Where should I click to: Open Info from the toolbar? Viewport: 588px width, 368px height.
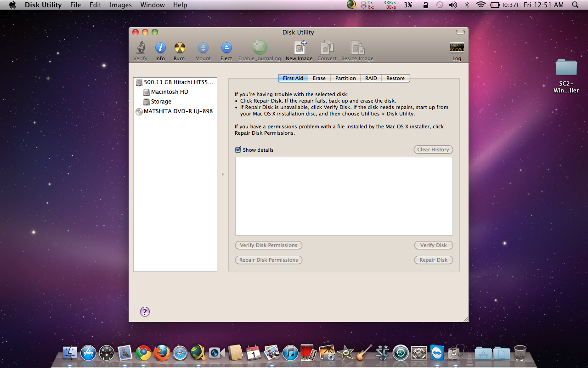[160, 51]
